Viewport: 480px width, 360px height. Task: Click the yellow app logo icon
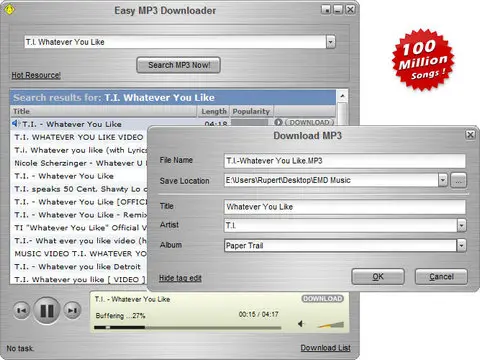[9, 9]
